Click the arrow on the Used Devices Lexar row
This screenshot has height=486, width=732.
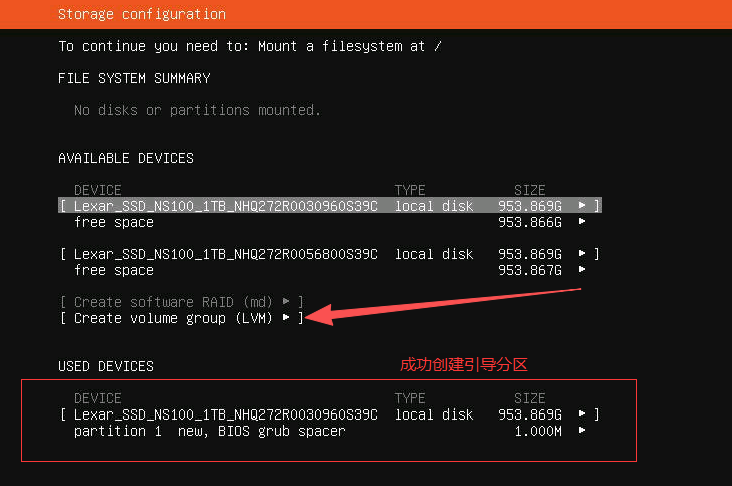click(x=582, y=414)
